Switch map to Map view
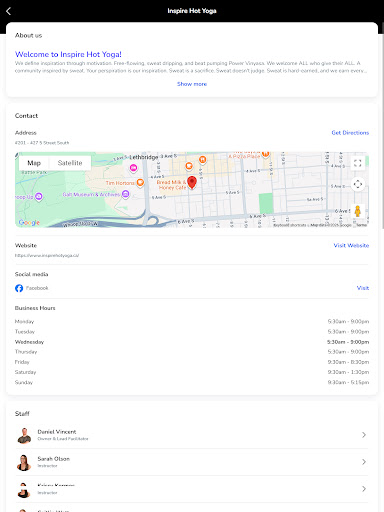 (34, 163)
